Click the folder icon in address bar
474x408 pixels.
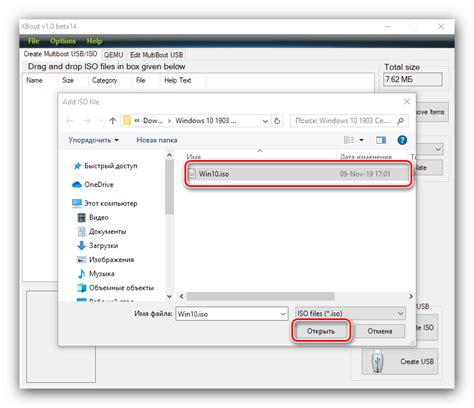pos(127,121)
